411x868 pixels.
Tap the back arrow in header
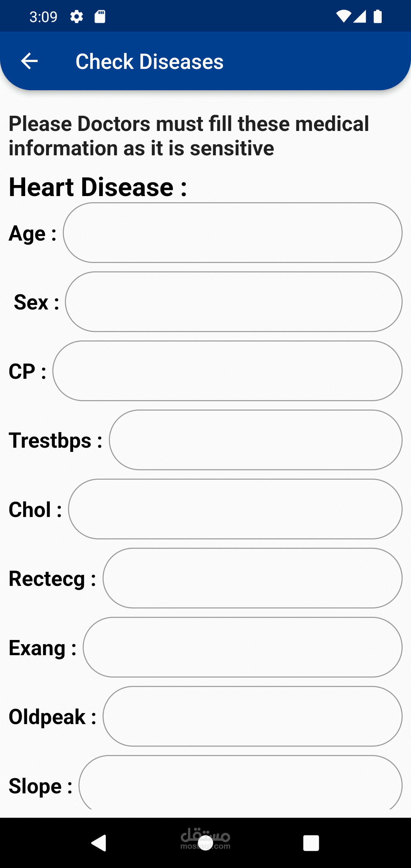point(29,61)
